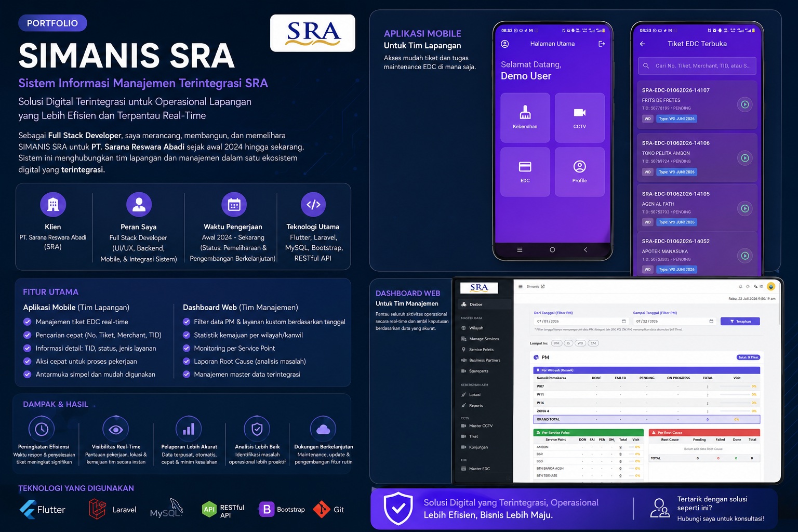
Task: Click the cloud icon above Dukungan Berkelanjutan
Action: pyautogui.click(x=323, y=429)
